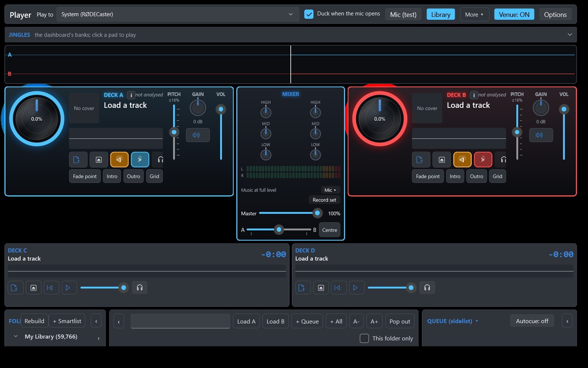Click the headphones icon on Deck D
Screen dimensions: 588x368
427,288
